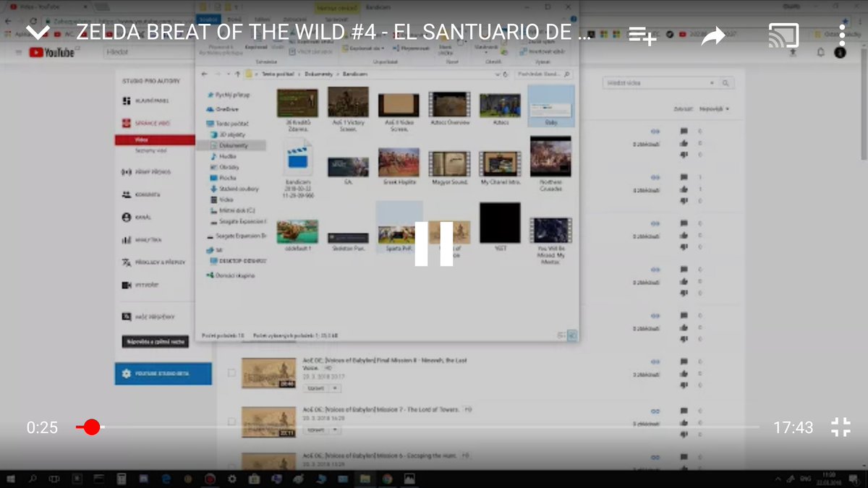The height and width of the screenshot is (488, 868).
Task: Pause the video playback
Action: coord(434,244)
